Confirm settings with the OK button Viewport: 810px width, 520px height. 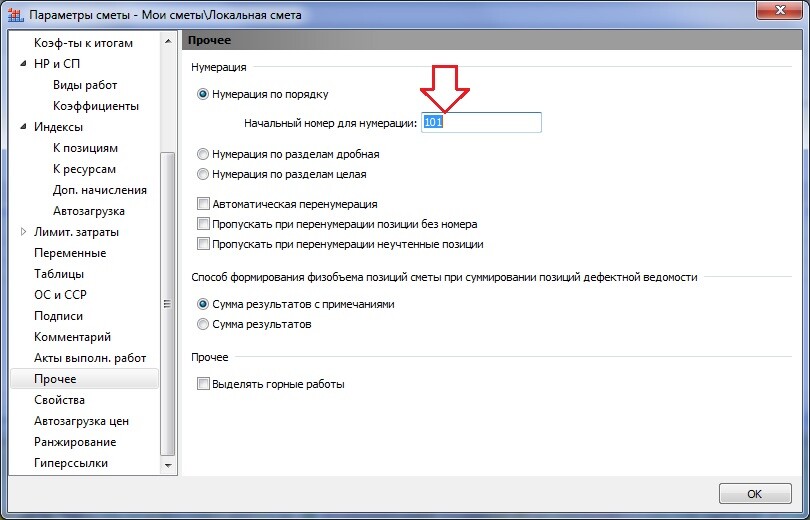point(755,494)
